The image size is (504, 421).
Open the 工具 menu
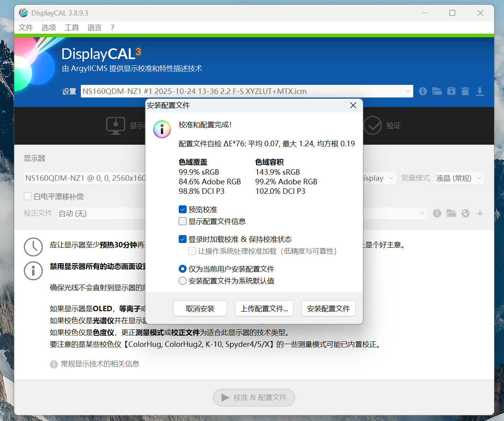(x=72, y=27)
